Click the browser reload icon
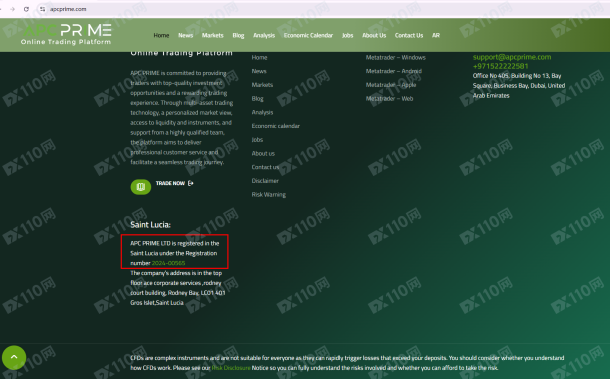 26,9
